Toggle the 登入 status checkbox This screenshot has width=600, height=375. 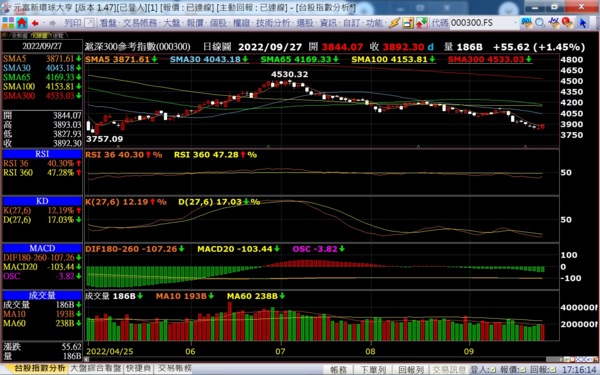click(x=492, y=370)
